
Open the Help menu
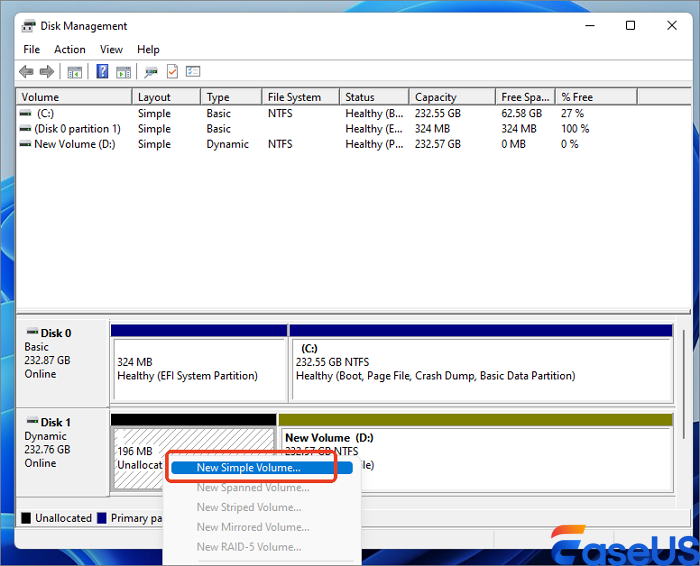[x=148, y=50]
